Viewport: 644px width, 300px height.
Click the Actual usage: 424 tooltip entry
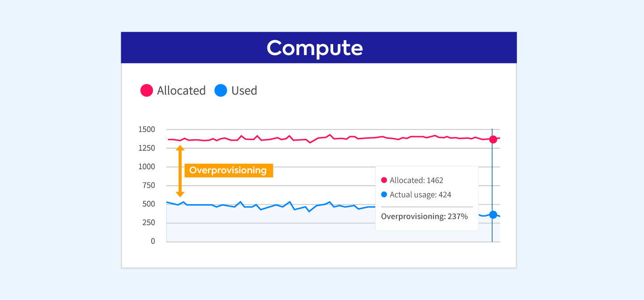pyautogui.click(x=420, y=195)
